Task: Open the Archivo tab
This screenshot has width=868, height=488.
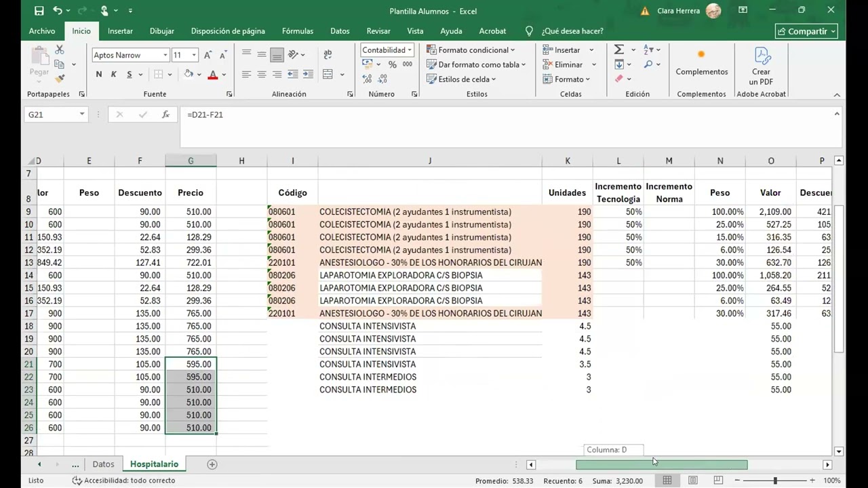Action: 42,31
